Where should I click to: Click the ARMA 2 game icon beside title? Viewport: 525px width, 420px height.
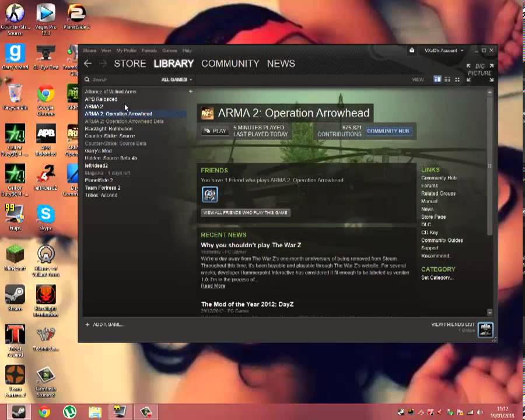click(x=207, y=113)
